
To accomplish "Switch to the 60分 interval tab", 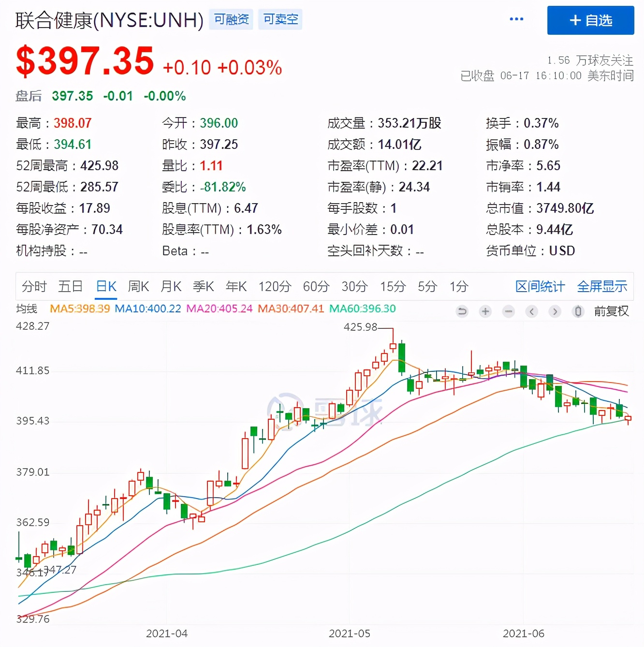I will pyautogui.click(x=316, y=287).
